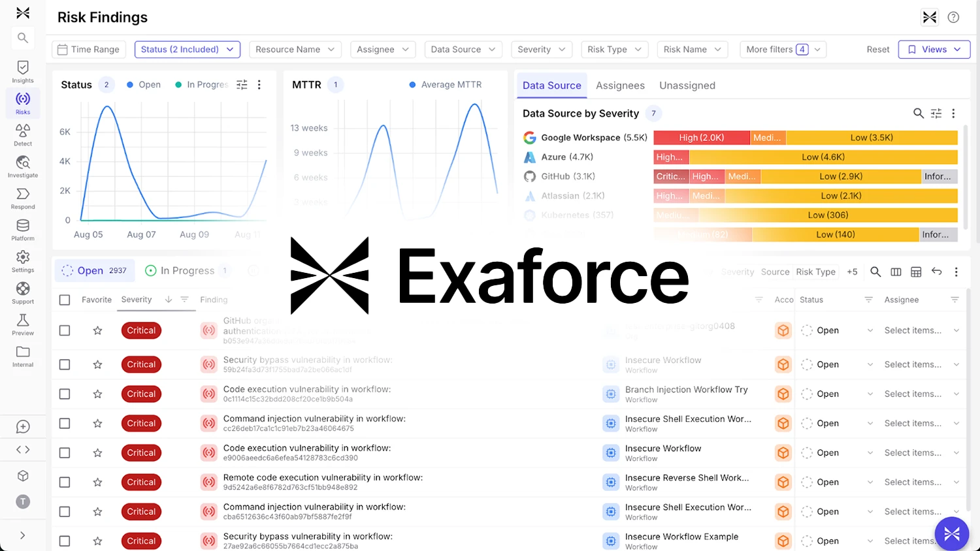Check the checkbox on the first Critical finding row
This screenshot has height=551, width=980.
[x=65, y=330]
